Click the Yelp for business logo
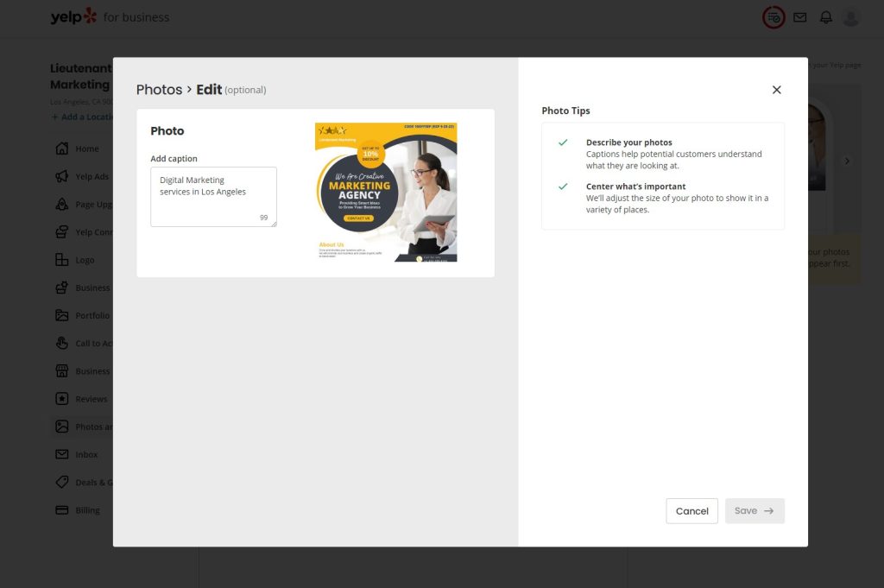This screenshot has height=588, width=884. pyautogui.click(x=110, y=17)
